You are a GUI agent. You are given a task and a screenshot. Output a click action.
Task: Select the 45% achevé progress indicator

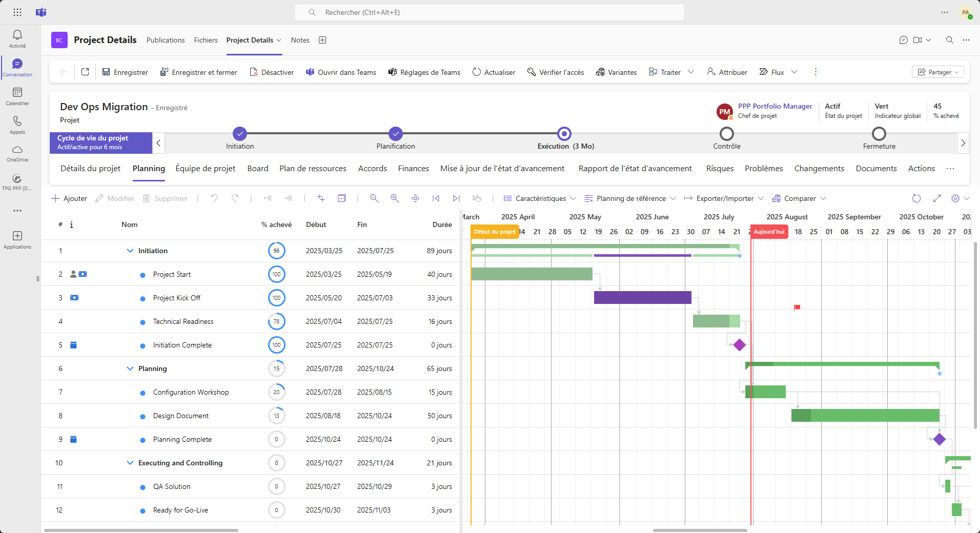point(946,111)
